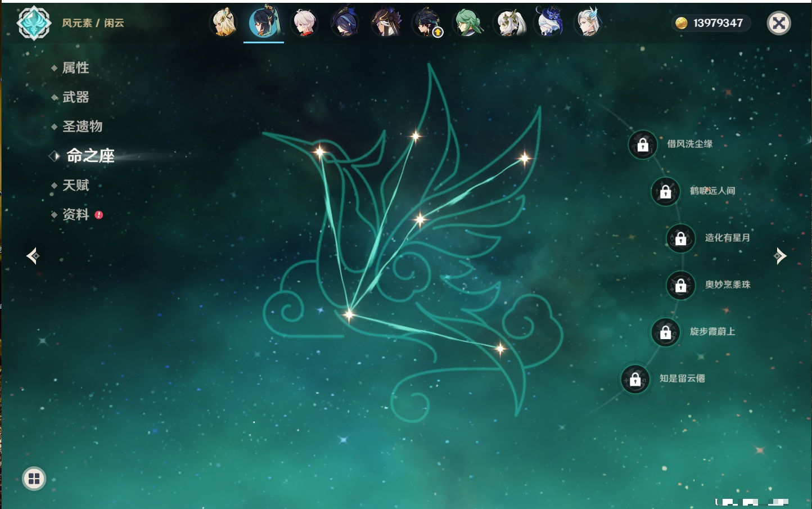Click the 风元素 / 闲云 title text
812x509 pixels.
coord(93,23)
